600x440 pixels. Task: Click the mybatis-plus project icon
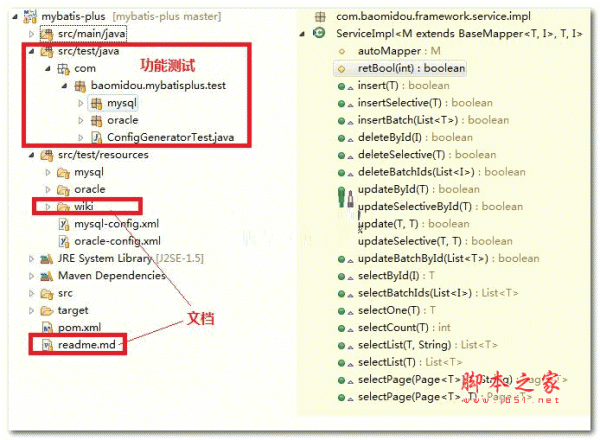pos(30,16)
